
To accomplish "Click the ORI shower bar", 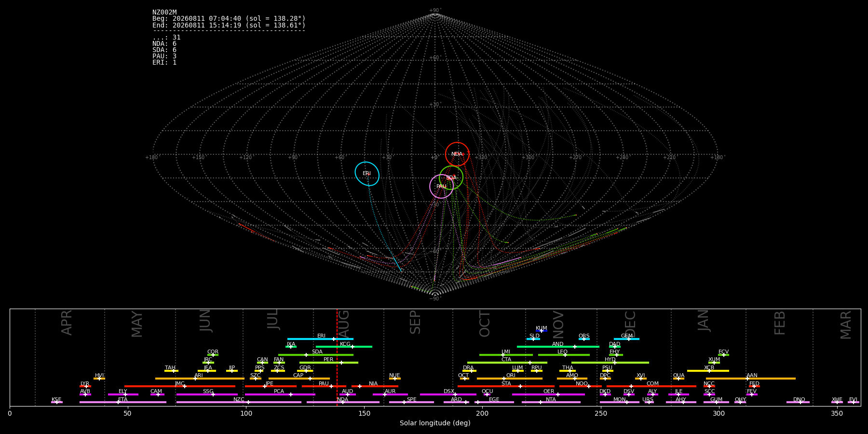I will coord(510,379).
